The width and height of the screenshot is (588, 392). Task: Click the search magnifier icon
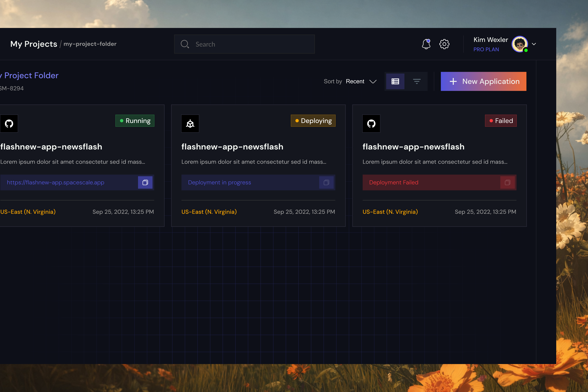click(185, 44)
